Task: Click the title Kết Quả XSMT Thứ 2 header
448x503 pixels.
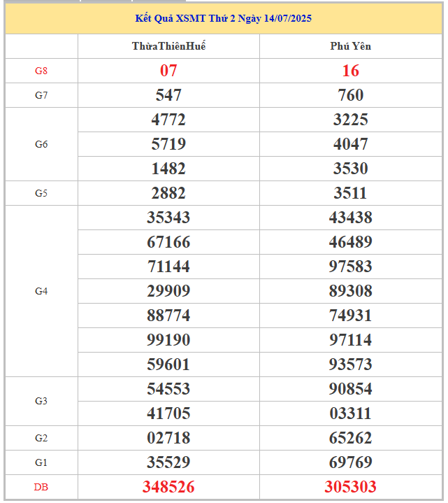Action: click(x=224, y=18)
